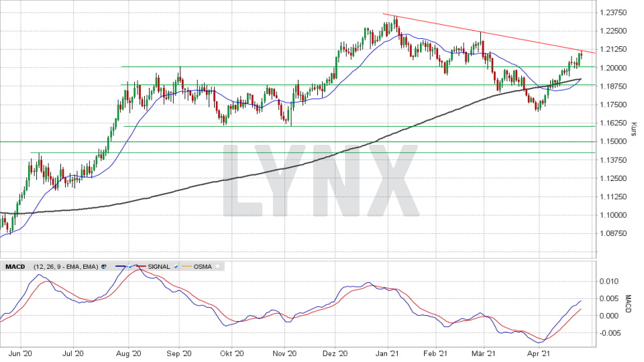Image resolution: width=644 pixels, height=362 pixels.
Task: Click the blue MACD line swatch in legend
Action: pyautogui.click(x=119, y=267)
